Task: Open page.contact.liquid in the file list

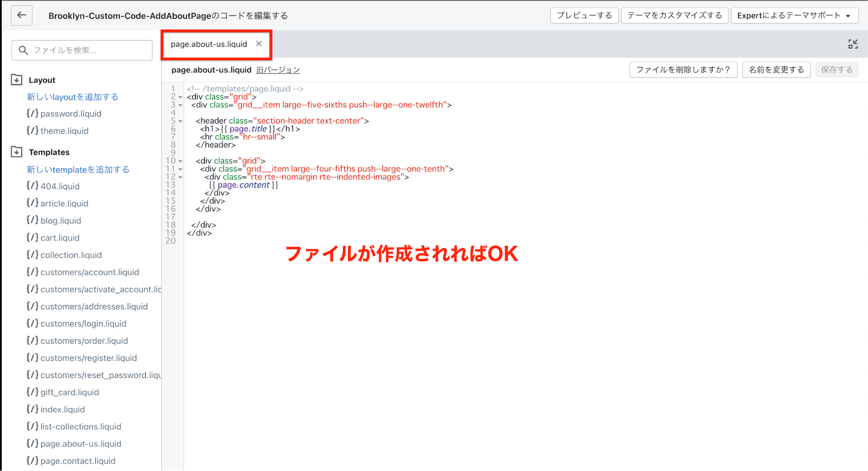Action: click(78, 461)
